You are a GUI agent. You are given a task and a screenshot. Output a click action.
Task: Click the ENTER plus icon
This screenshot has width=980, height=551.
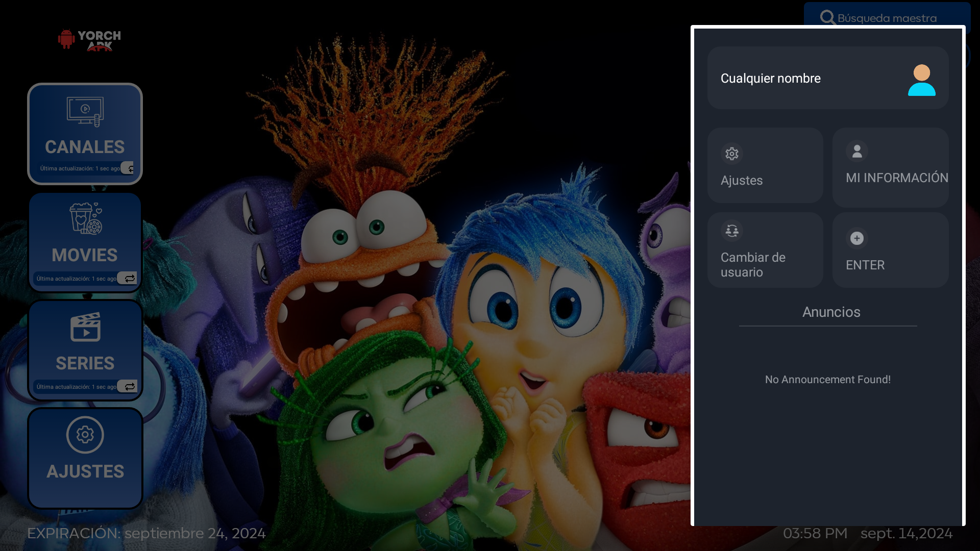(857, 238)
